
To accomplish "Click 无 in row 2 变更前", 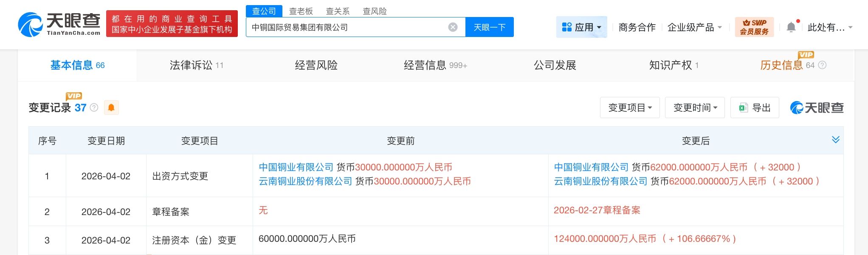I will pyautogui.click(x=263, y=210).
